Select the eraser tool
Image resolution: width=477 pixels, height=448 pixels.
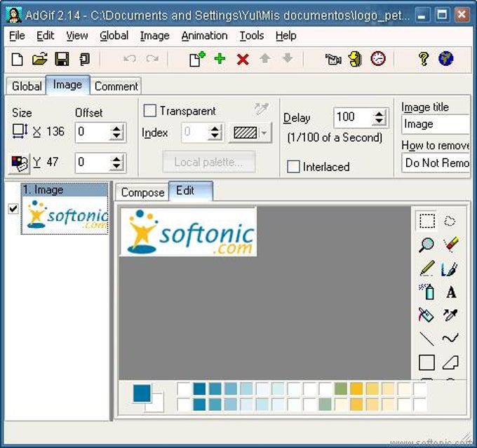point(450,244)
